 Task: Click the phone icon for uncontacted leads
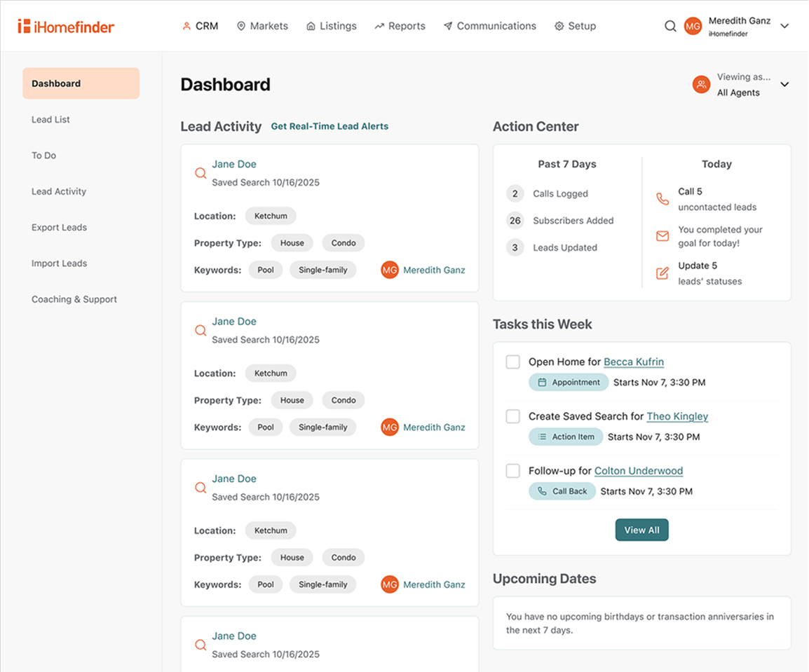click(662, 199)
